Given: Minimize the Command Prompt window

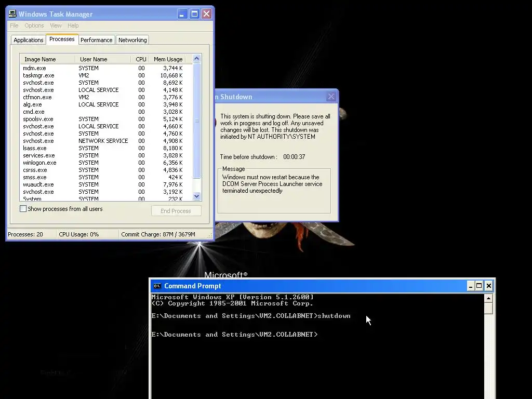Looking at the screenshot, I should point(470,286).
